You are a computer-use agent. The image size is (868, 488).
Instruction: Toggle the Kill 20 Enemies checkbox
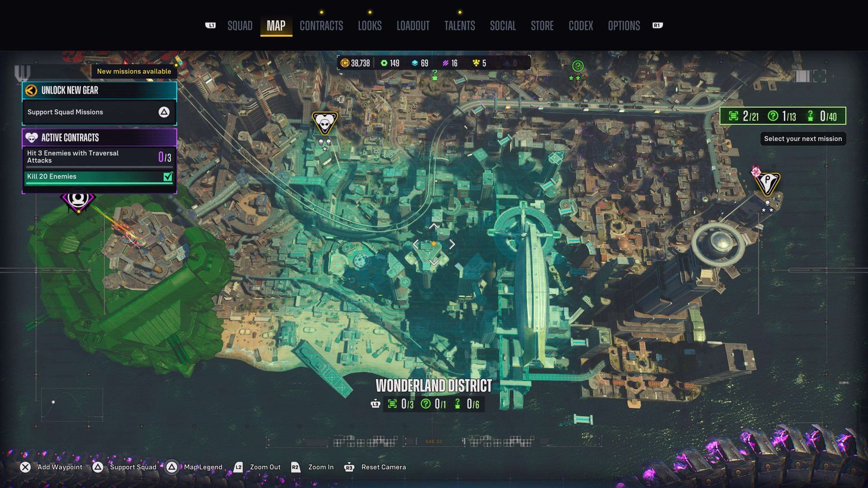pyautogui.click(x=168, y=176)
